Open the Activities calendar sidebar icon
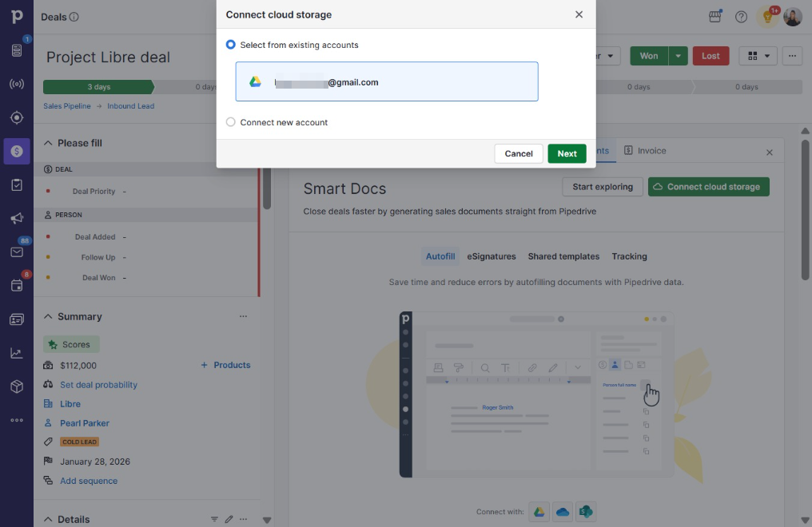The image size is (812, 527). (x=17, y=286)
